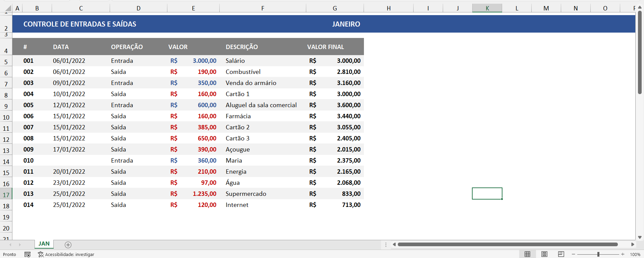Select the Açougue description cell
Viewport: 644px width, 258px height.
click(x=263, y=149)
